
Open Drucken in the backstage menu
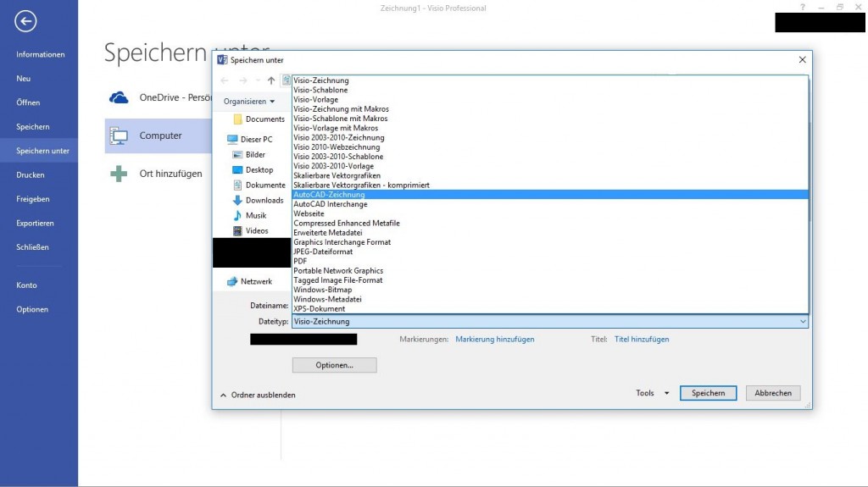(x=31, y=175)
